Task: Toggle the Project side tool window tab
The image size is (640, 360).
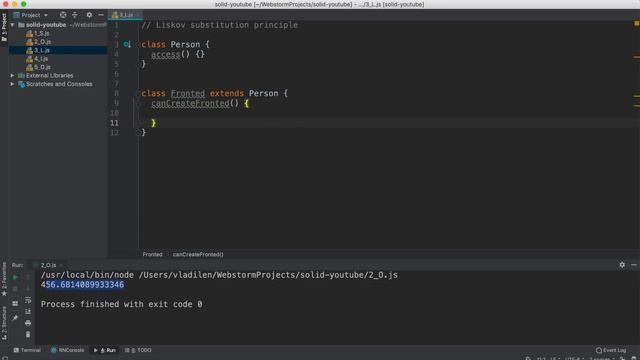Action: 4,27
